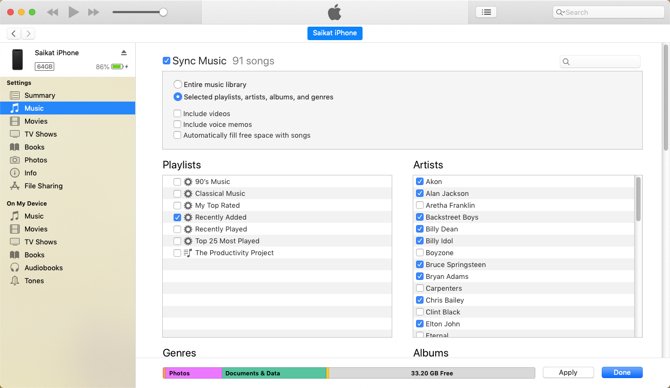
Task: Enable Include videos checkbox
Action: (x=177, y=113)
